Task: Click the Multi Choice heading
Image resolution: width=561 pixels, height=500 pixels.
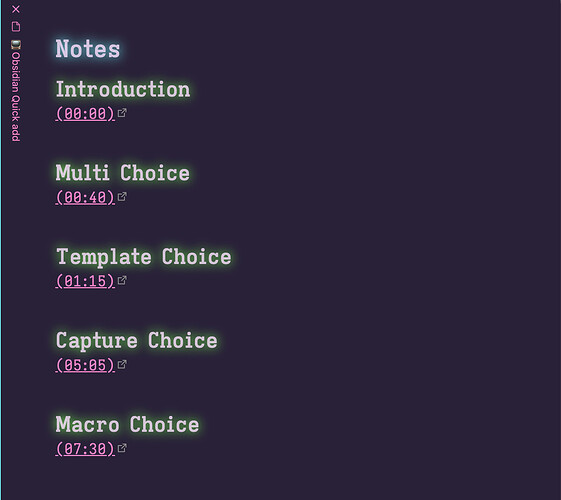Action: [123, 173]
